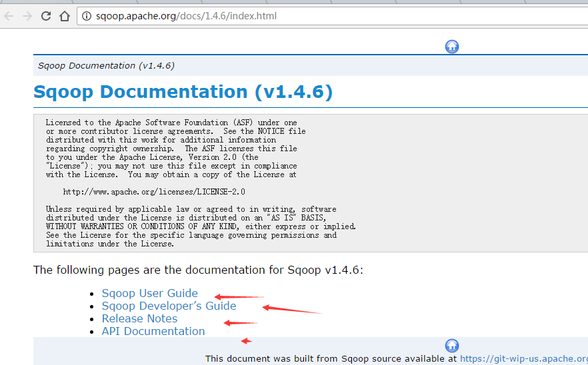
Task: Open the Release Notes link
Action: click(x=139, y=318)
